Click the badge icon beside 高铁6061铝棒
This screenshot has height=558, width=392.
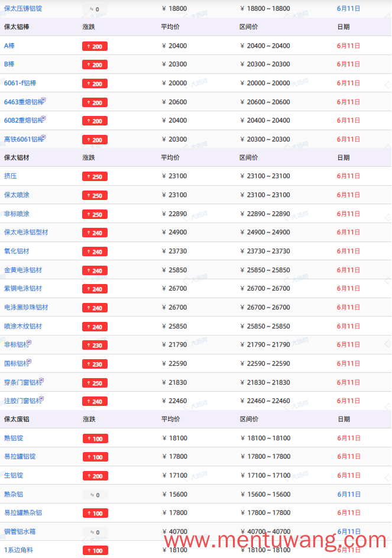[43, 137]
